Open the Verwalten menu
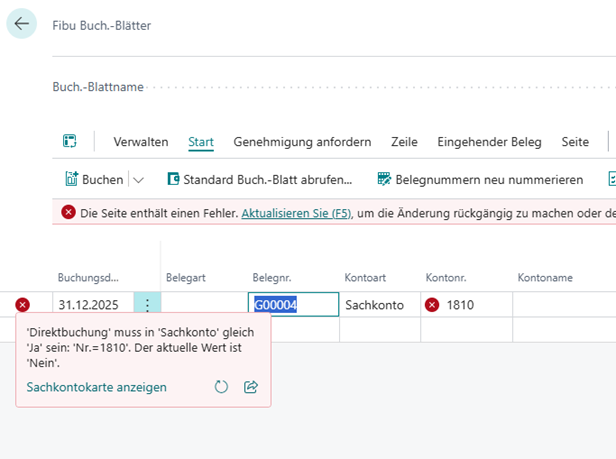Screen dimensions: 616x459 (141, 141)
